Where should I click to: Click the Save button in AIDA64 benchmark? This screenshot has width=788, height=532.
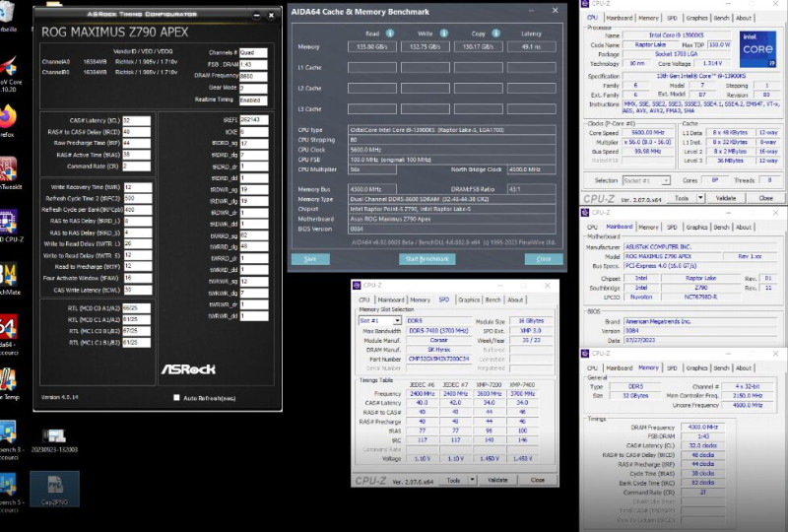(310, 259)
